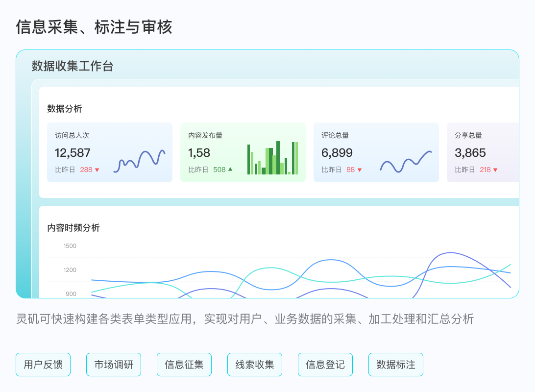Screen dimensions: 535x392
Task: Click the red down arrow beside 288
Action: [97, 170]
